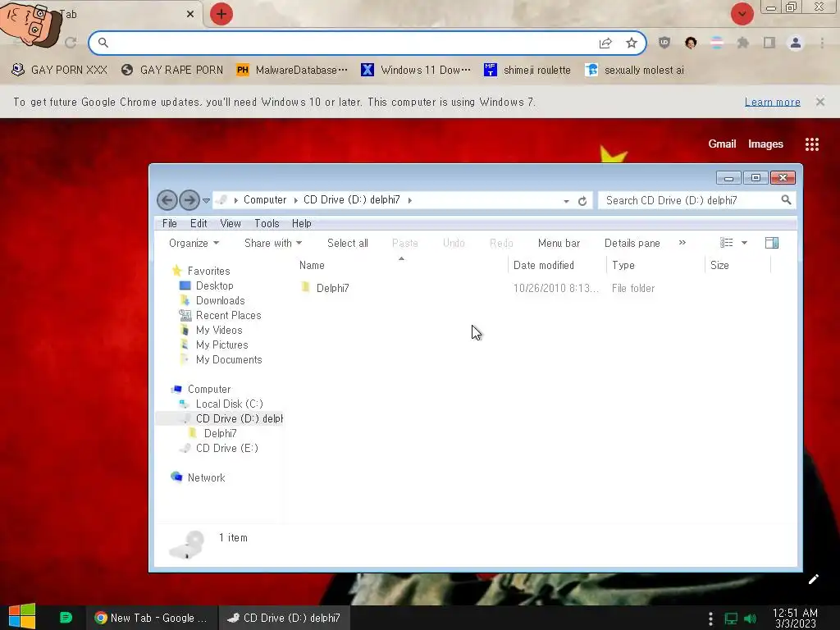Open the Google apps grid

pos(811,144)
